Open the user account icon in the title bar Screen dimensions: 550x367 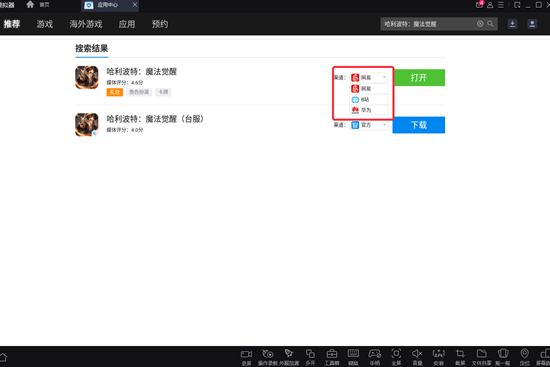(490, 5)
